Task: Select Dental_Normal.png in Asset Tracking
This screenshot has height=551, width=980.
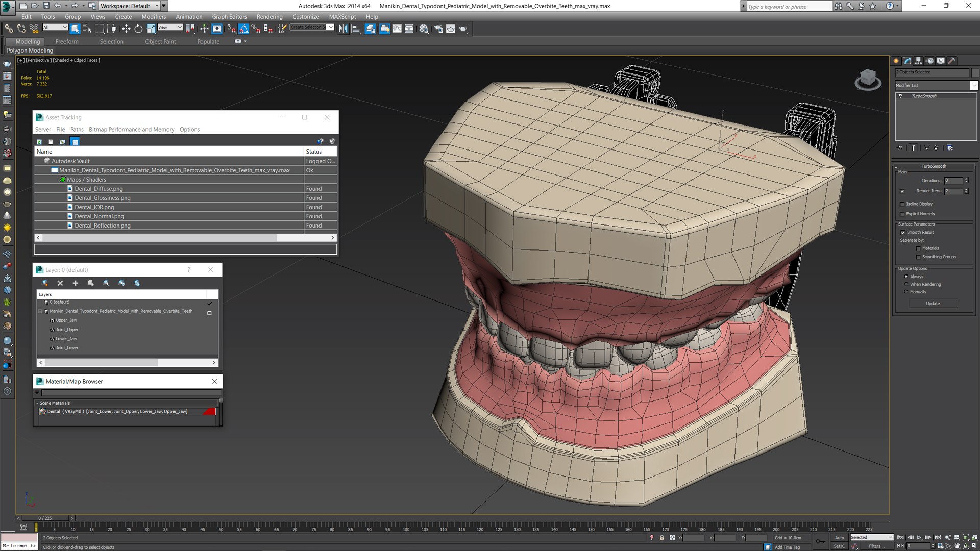Action: [99, 216]
